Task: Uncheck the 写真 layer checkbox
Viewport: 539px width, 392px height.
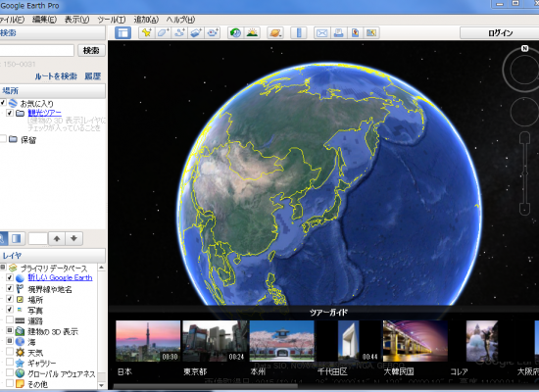Action: [x=10, y=309]
